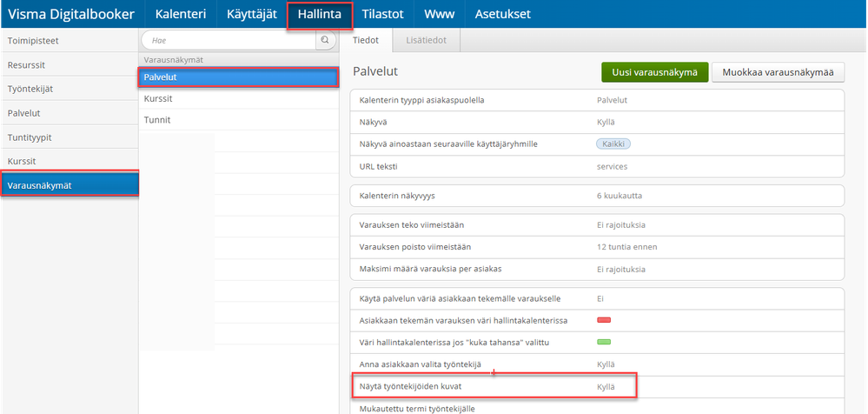Click the search magnifier icon
The height and width of the screenshot is (414, 868).
tap(326, 40)
